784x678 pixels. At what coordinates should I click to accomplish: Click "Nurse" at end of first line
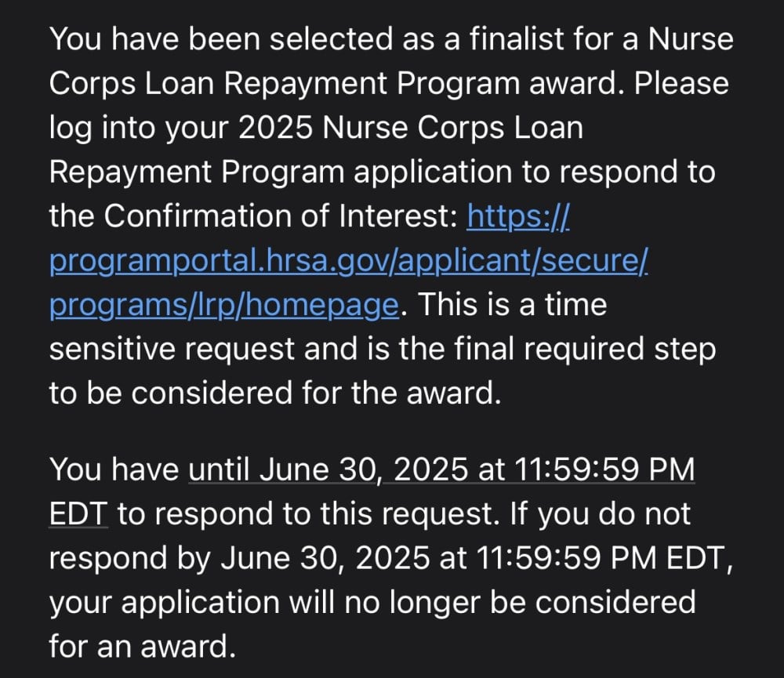[x=691, y=39]
